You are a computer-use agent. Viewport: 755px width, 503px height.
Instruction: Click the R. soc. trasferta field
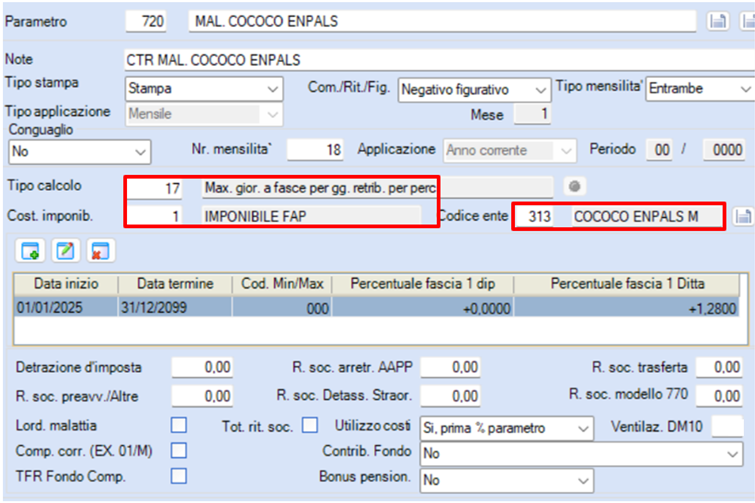tap(719, 367)
